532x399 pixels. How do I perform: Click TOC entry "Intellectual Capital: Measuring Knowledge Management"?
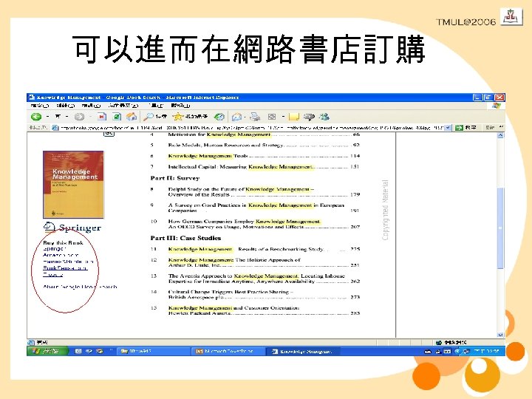240,167
